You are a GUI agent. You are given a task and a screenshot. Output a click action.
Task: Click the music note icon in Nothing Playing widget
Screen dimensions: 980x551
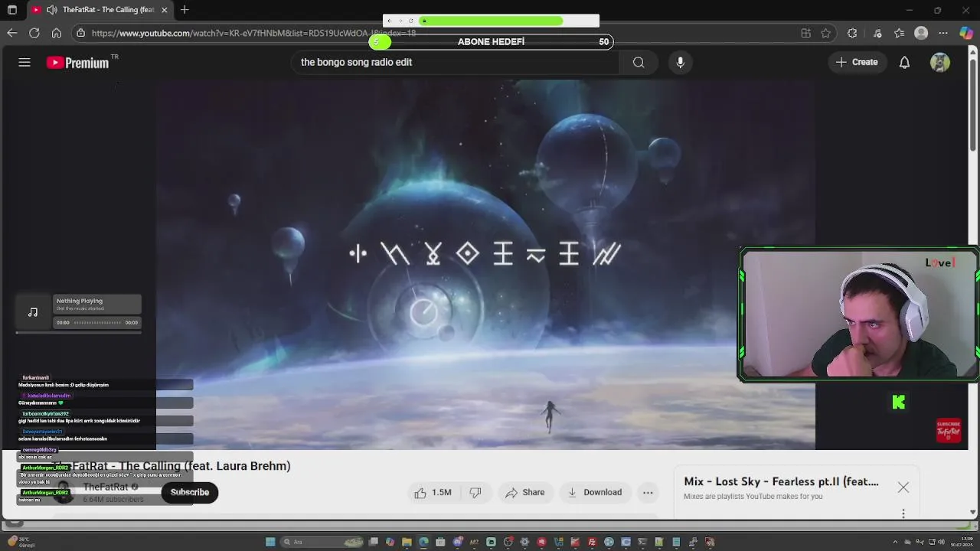pos(33,312)
